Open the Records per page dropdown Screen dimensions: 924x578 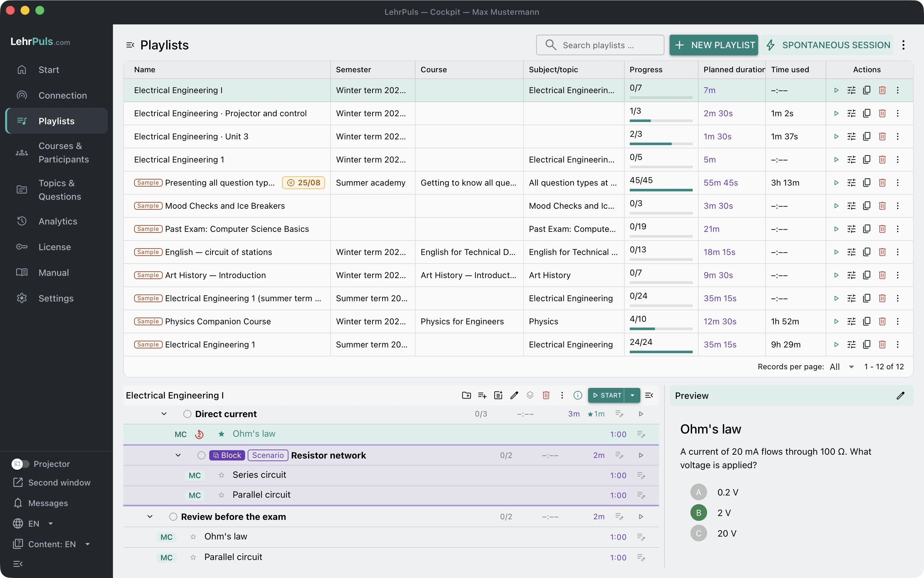(x=842, y=367)
